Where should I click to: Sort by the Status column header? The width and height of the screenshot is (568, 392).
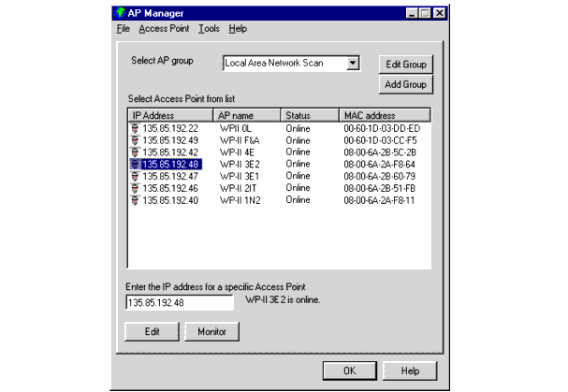[x=310, y=115]
